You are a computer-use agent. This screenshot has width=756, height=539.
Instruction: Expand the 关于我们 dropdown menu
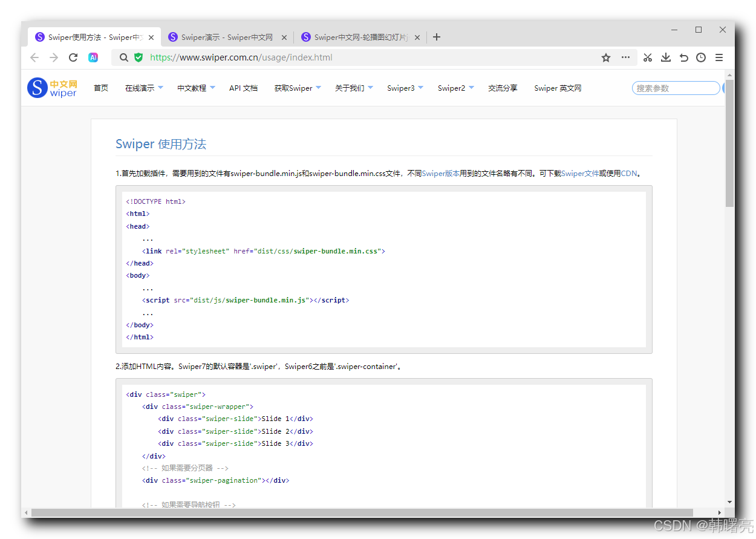point(354,88)
